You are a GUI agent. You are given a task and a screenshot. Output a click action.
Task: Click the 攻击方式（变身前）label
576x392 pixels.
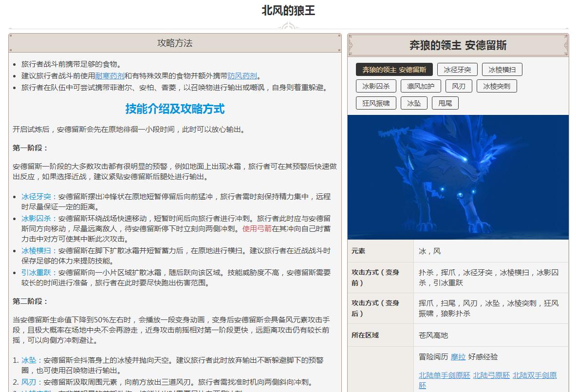pos(375,278)
